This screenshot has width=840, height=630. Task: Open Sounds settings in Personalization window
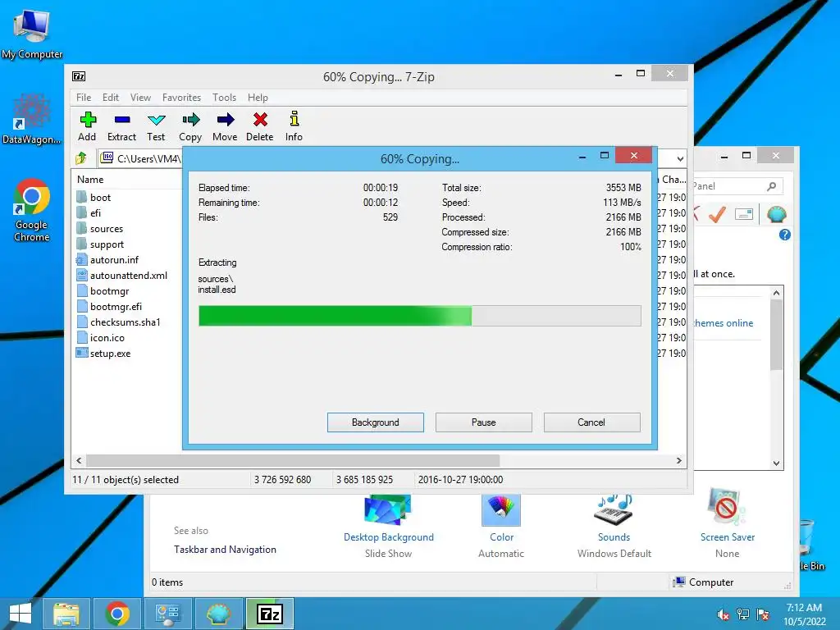[614, 526]
